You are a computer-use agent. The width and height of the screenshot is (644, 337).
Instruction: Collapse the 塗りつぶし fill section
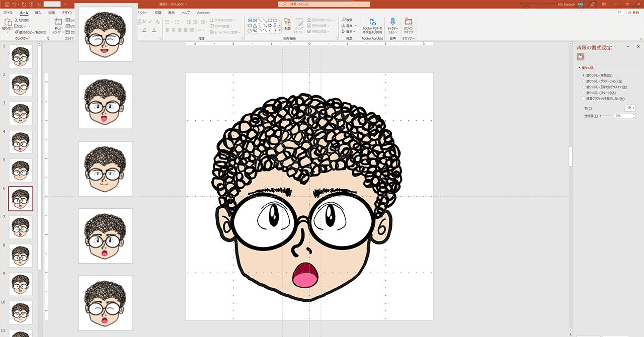point(579,68)
